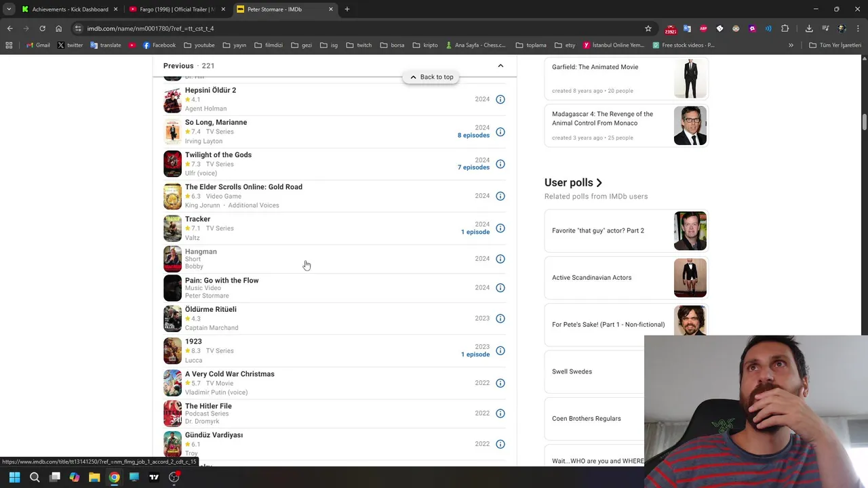Screen dimensions: 868x488
Task: Open For Pete's Sake! poll
Action: coord(626,324)
